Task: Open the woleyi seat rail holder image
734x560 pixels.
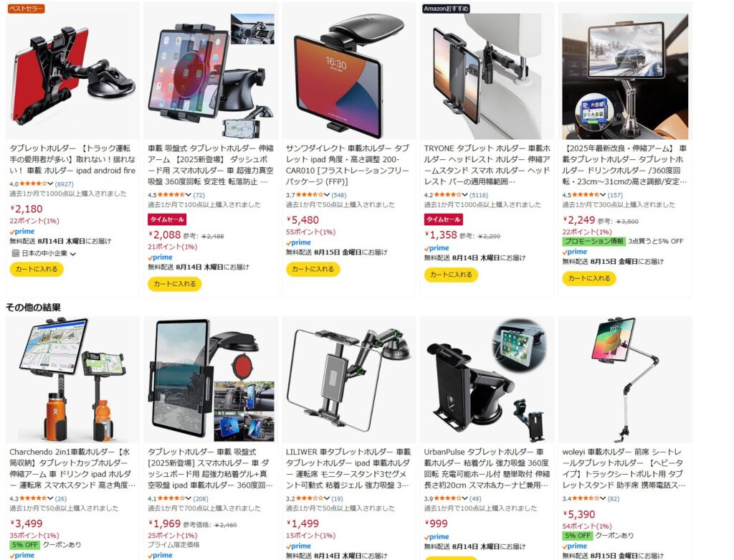Action: [x=625, y=380]
